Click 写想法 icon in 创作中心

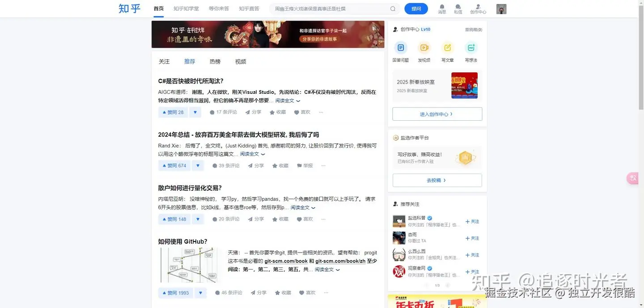point(471,47)
